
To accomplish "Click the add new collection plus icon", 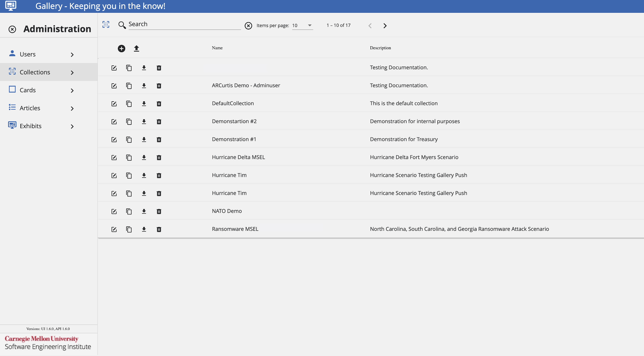I will click(x=122, y=48).
